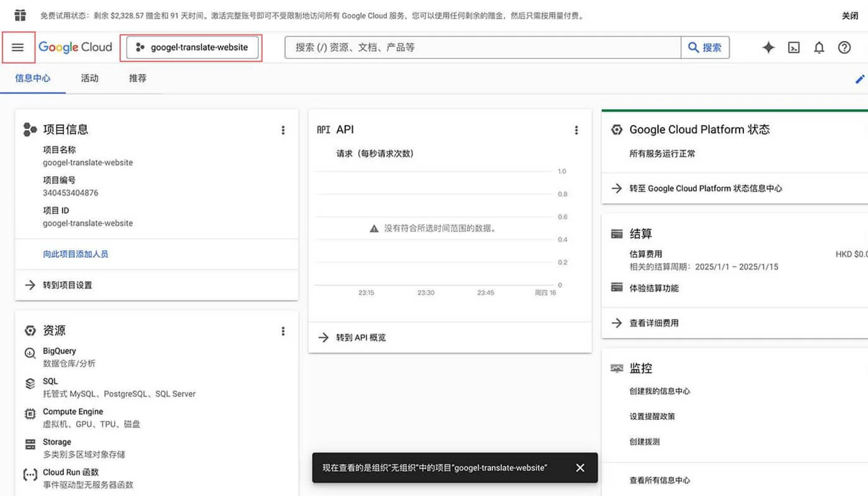Open the Storage resource entry

(30, 442)
